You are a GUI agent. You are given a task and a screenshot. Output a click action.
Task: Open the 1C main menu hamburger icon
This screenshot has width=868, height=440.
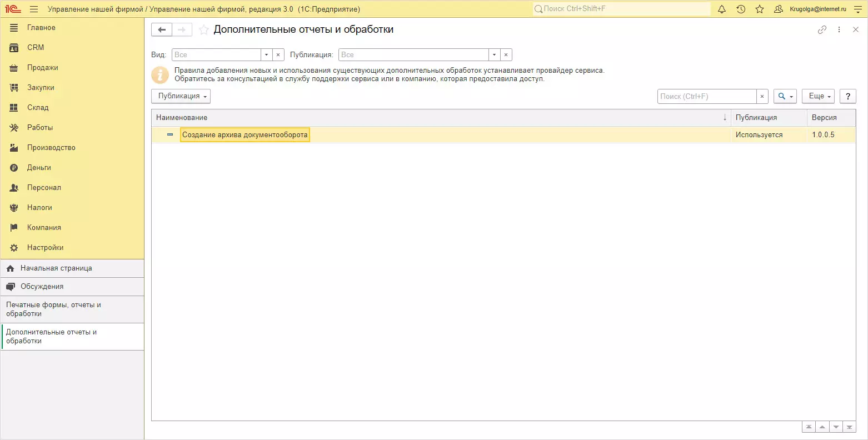[34, 9]
